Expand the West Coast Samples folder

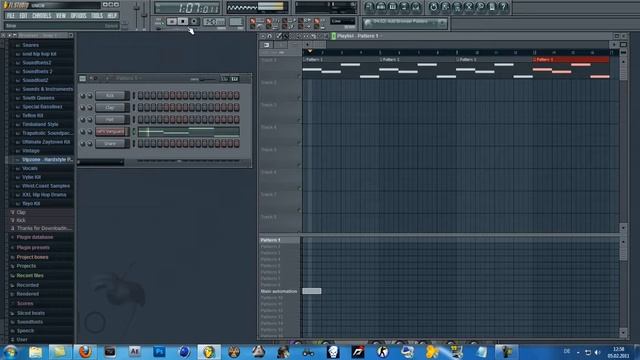click(46, 186)
